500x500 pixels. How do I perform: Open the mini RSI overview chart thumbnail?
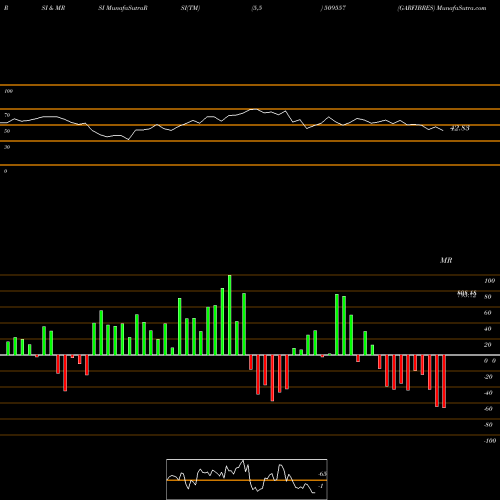(x=247, y=479)
